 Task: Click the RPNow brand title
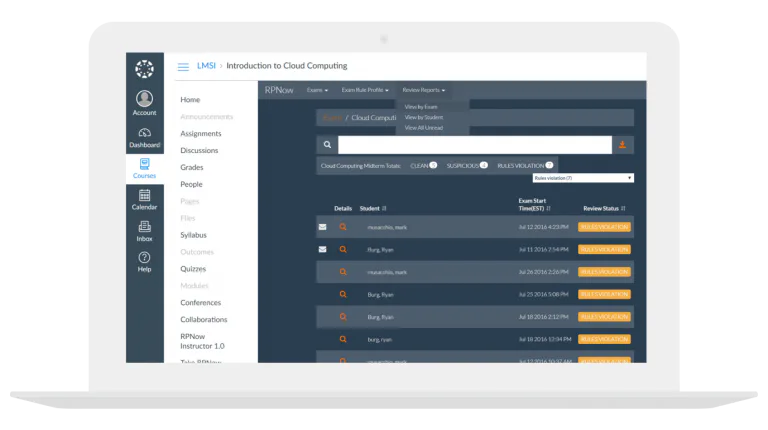pos(279,90)
